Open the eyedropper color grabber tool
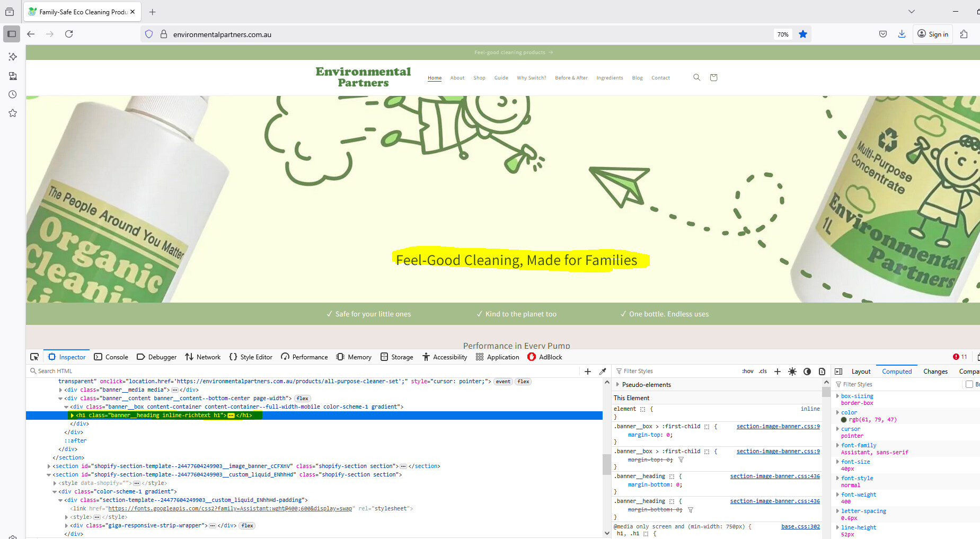This screenshot has height=539, width=980. pyautogui.click(x=603, y=372)
